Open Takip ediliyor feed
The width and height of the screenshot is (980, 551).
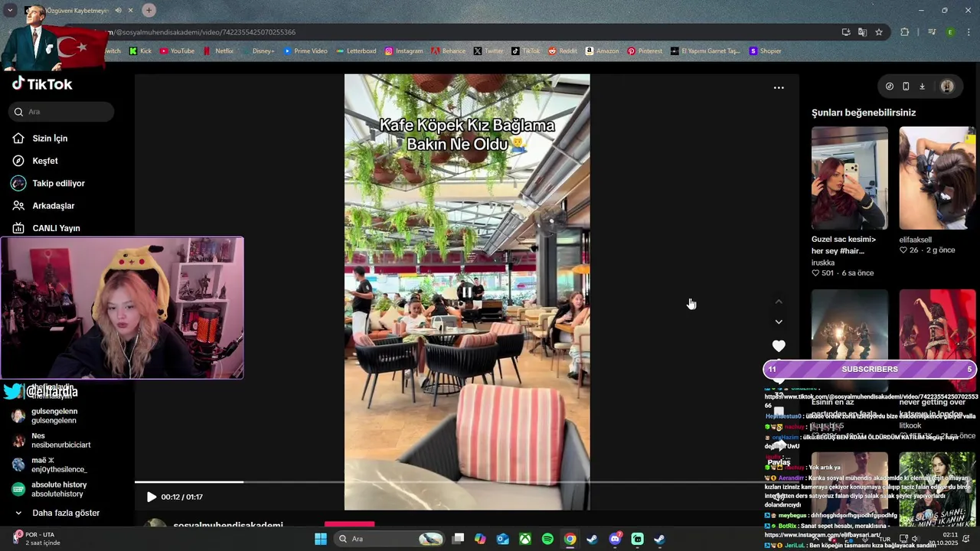59,184
